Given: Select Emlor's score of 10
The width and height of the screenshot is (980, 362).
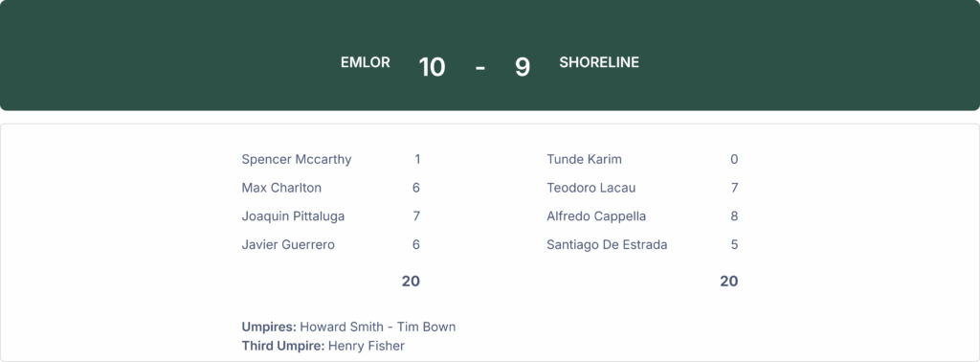Looking at the screenshot, I should pyautogui.click(x=432, y=67).
